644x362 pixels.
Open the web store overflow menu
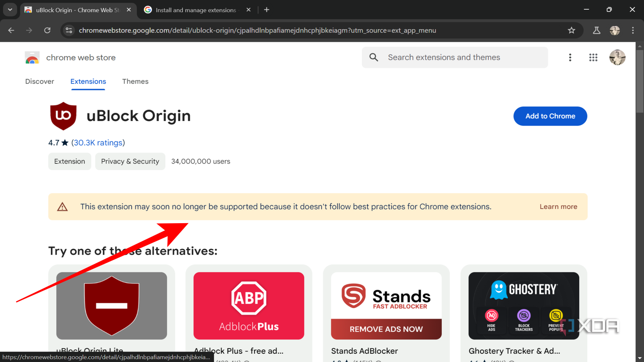(x=570, y=57)
